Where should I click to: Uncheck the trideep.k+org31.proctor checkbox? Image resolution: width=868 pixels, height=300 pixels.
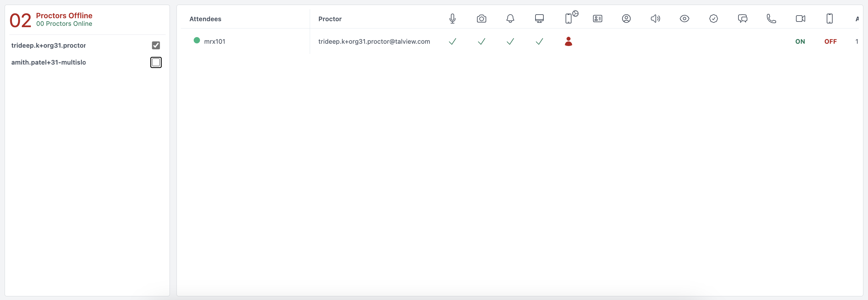coord(156,45)
